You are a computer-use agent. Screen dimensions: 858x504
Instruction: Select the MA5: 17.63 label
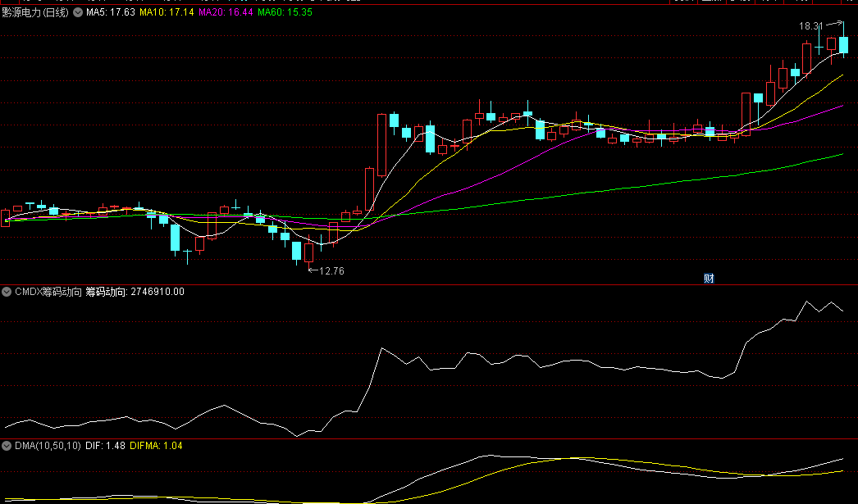click(111, 12)
